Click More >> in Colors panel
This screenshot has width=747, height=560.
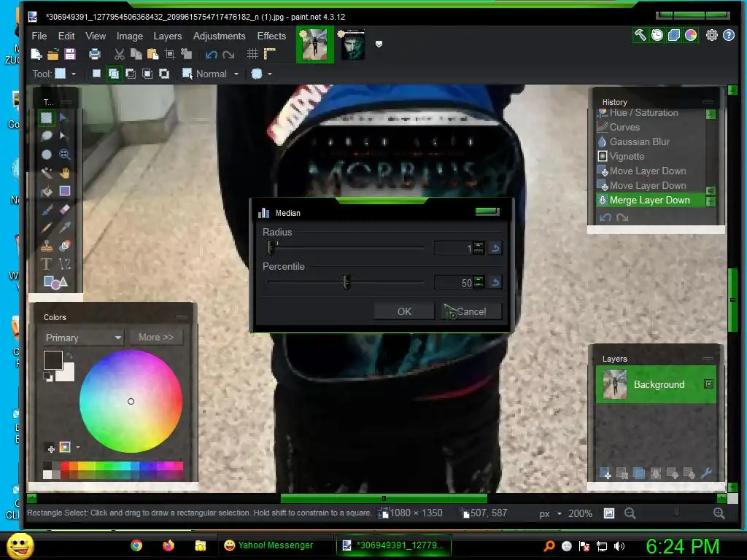[156, 337]
